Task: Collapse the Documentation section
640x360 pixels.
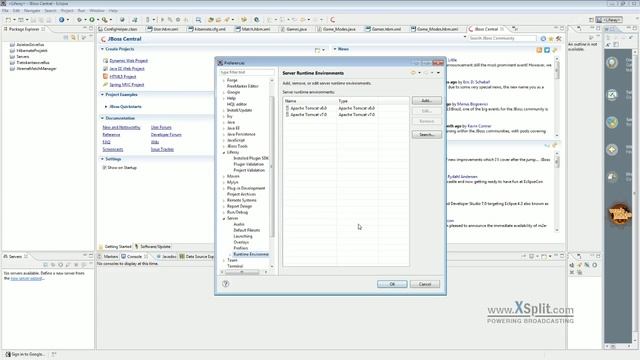Action: [x=102, y=118]
